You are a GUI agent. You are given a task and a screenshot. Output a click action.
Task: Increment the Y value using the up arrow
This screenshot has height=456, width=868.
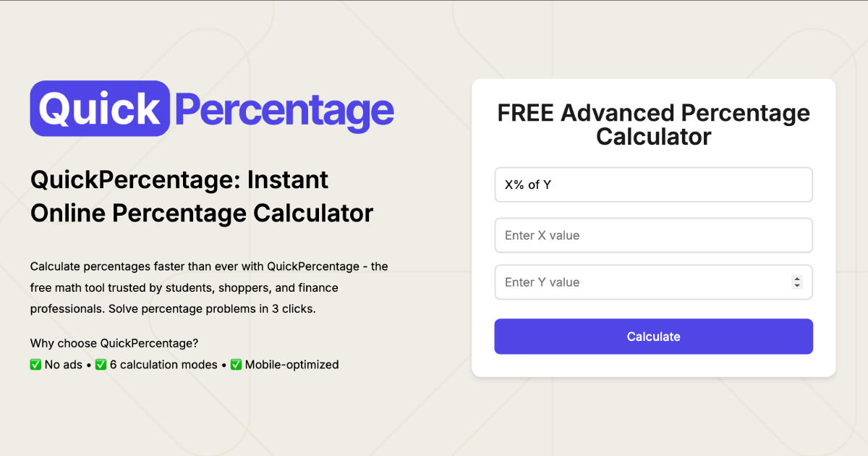point(798,279)
